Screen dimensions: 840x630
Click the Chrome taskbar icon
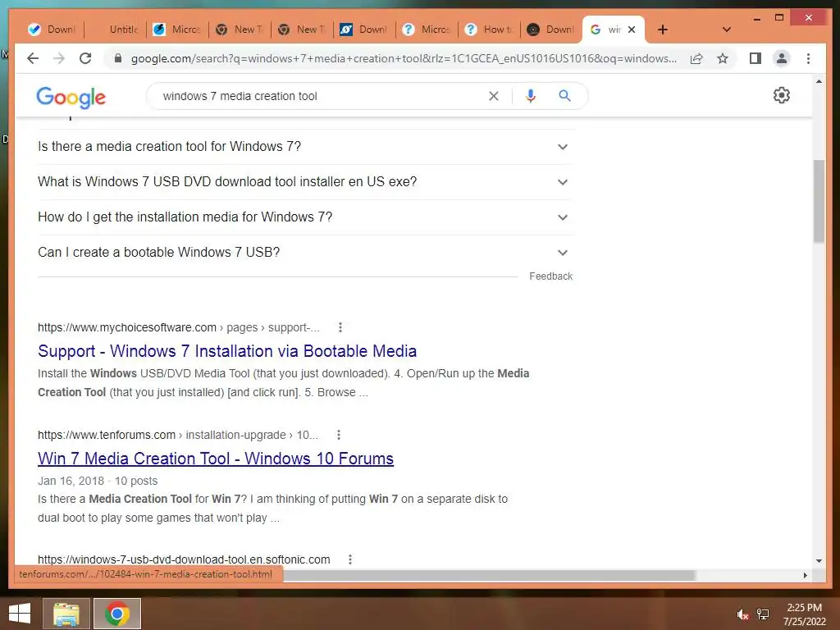click(117, 614)
